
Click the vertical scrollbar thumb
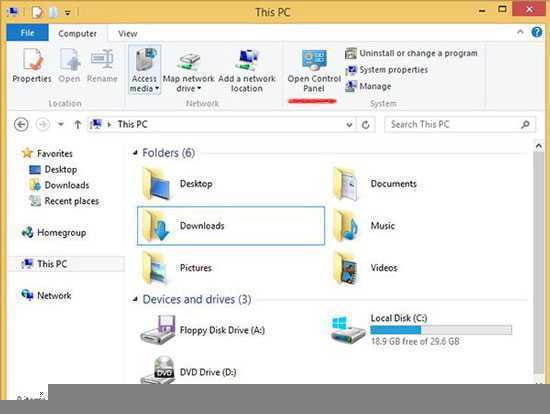[539, 263]
